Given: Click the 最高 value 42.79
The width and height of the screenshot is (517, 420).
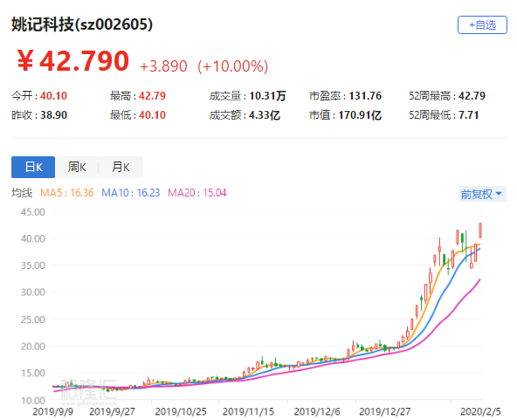Looking at the screenshot, I should point(152,96).
